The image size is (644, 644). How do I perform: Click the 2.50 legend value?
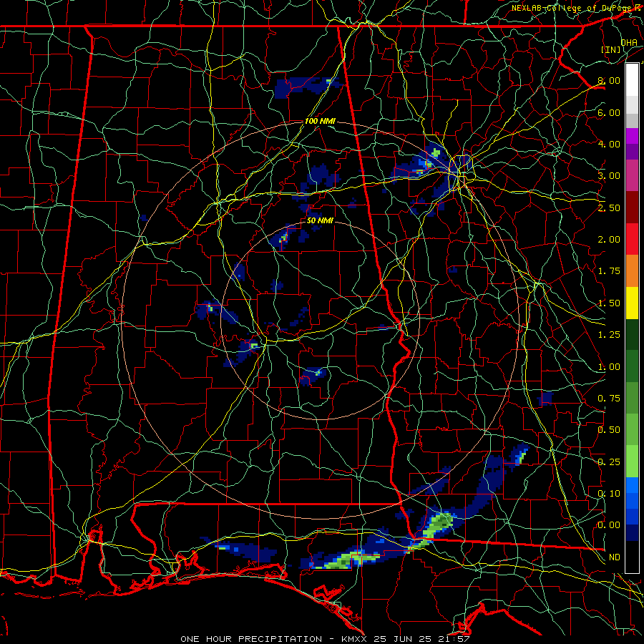point(609,208)
